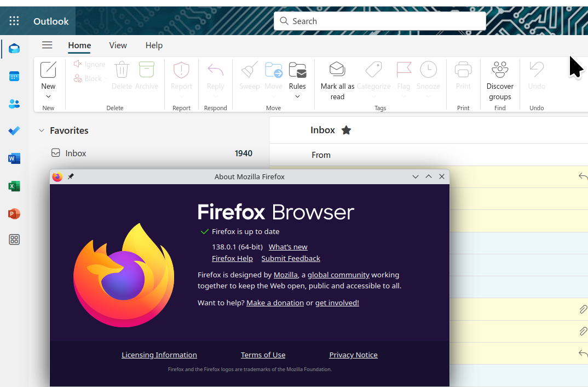The image size is (588, 387).
Task: Launch Excel from the sidebar
Action: (x=14, y=186)
